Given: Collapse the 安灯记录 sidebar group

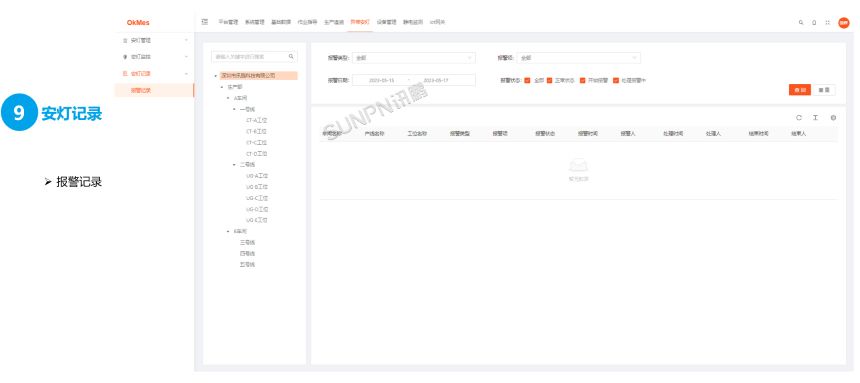Looking at the screenshot, I should pyautogui.click(x=186, y=73).
